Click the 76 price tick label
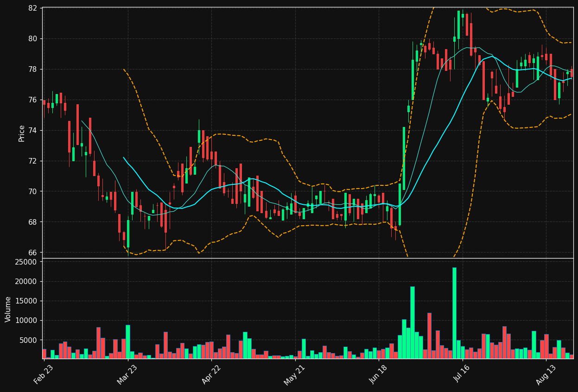 [x=32, y=100]
